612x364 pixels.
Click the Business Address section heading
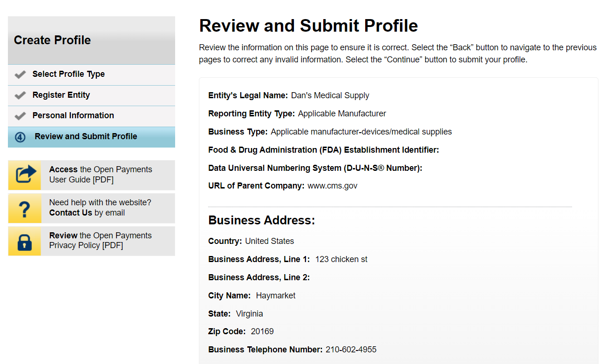[x=261, y=220]
